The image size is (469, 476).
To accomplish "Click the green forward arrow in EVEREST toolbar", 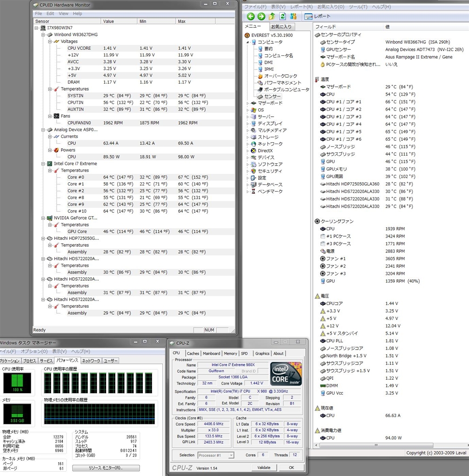I will 261,16.
